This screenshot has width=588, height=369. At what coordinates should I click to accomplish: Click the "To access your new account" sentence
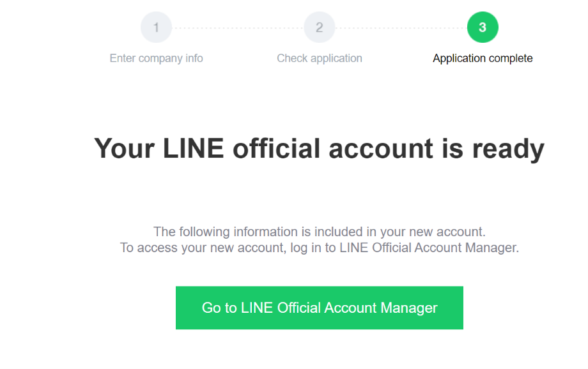coord(319,248)
